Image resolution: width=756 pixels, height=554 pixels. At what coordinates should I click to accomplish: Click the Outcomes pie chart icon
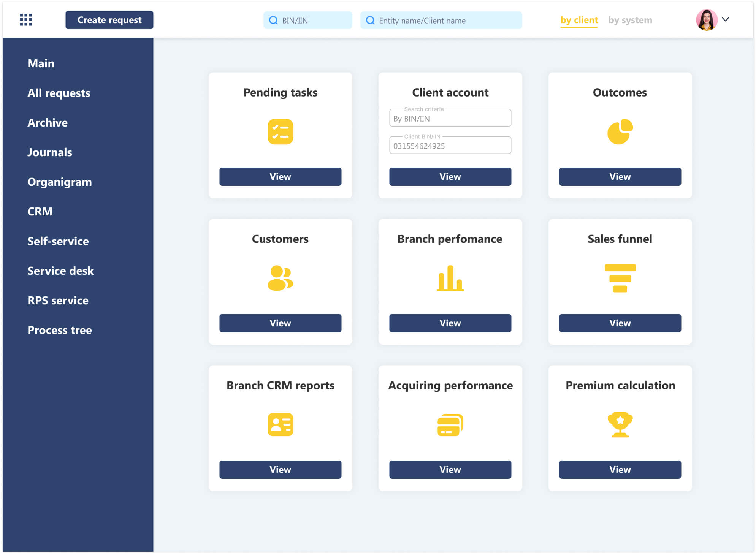[x=620, y=132]
